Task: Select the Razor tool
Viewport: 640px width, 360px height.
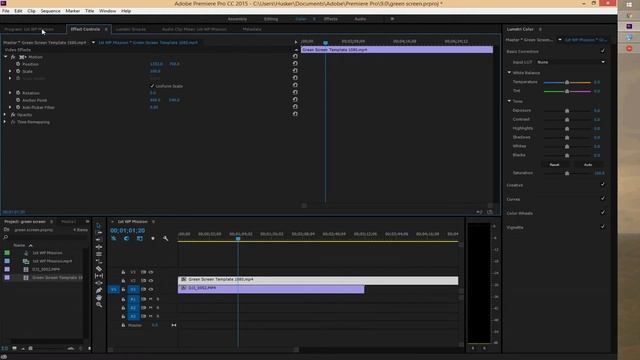Action: (98, 269)
